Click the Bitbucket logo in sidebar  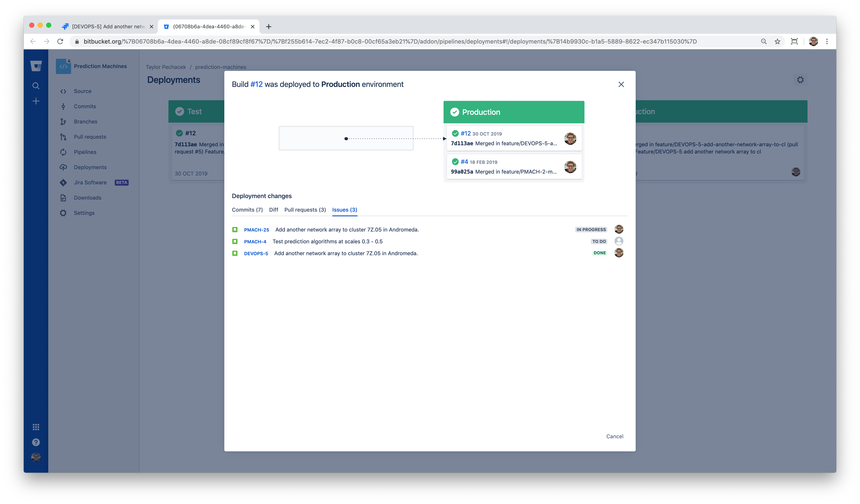tap(36, 66)
